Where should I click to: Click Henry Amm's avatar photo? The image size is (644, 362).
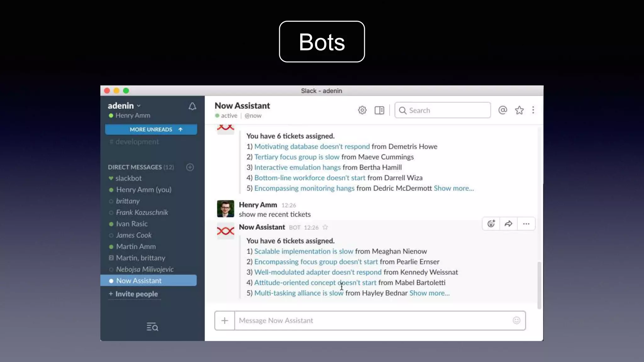pos(225,209)
